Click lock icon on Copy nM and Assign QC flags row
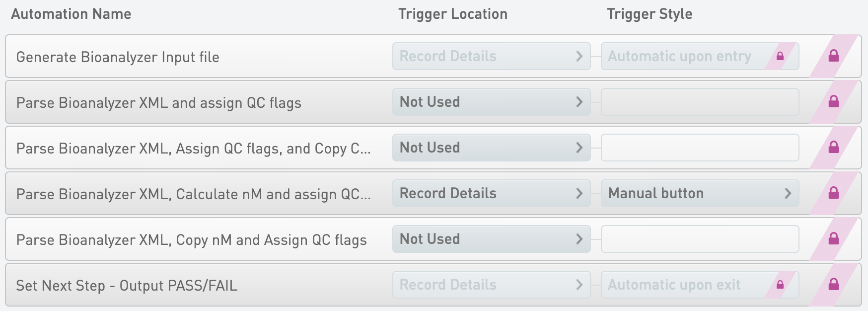Screen dimensions: 868x311 click(x=833, y=239)
